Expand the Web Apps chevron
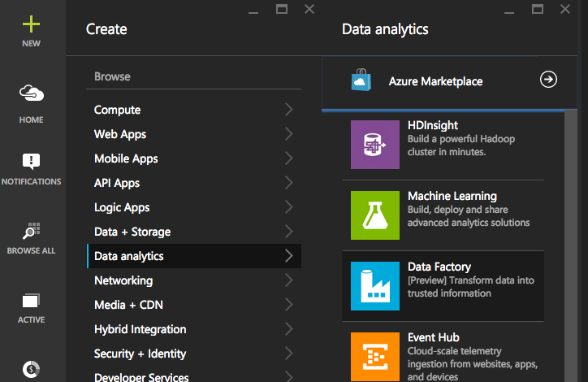The width and height of the screenshot is (588, 382). click(288, 134)
